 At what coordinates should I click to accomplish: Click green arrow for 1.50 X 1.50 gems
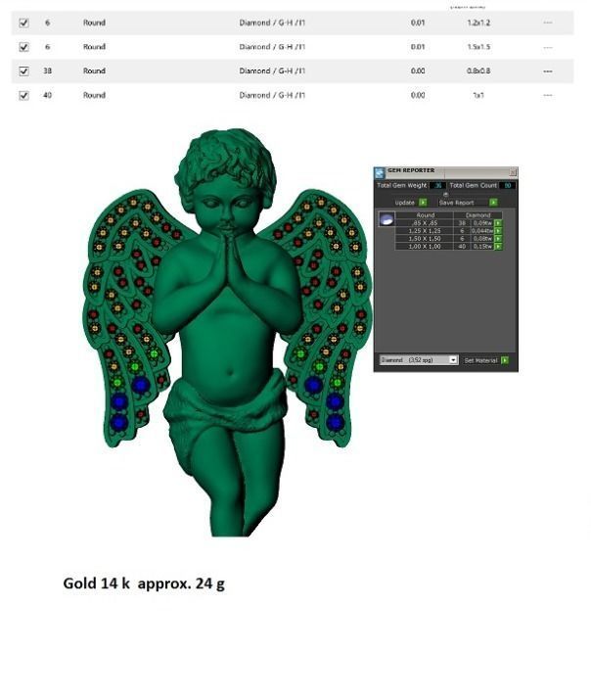click(498, 239)
